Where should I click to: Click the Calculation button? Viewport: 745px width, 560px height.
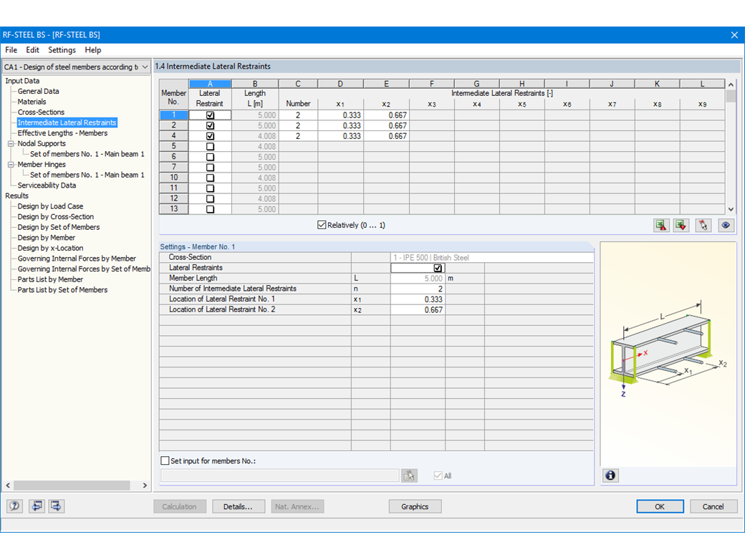179,506
